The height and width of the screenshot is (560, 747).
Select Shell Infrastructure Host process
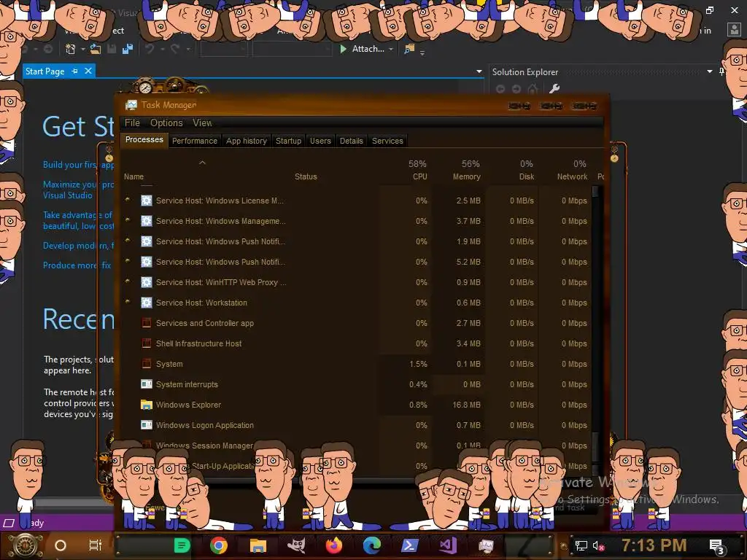[356, 343]
